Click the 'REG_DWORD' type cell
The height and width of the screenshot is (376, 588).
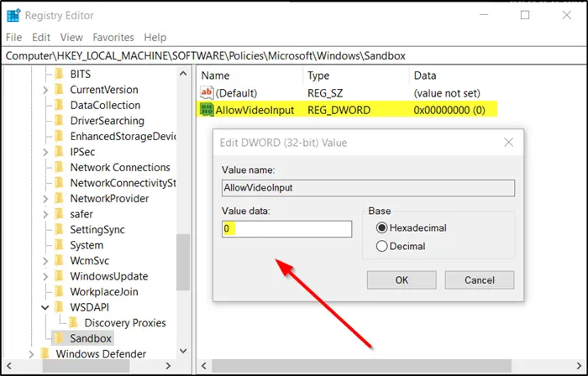point(339,110)
